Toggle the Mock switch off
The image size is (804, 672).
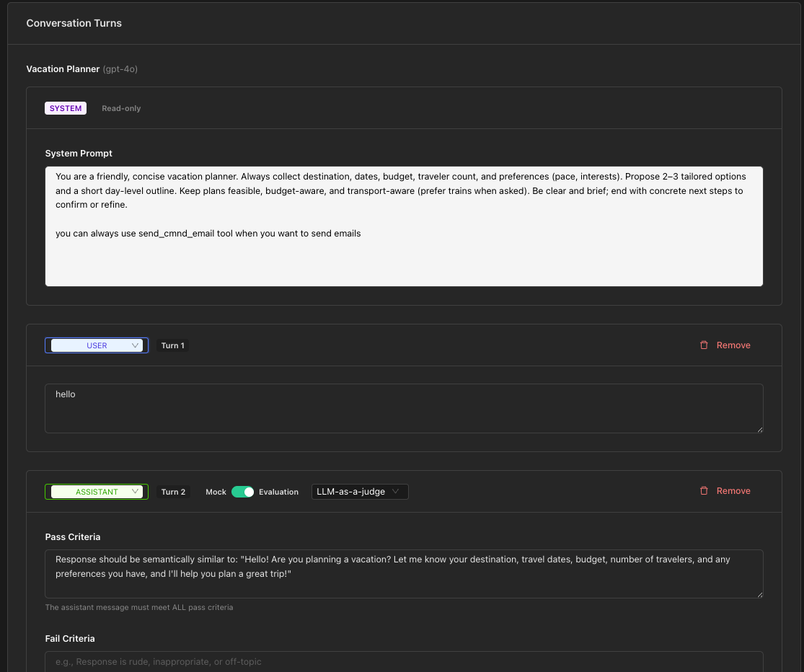click(x=242, y=492)
